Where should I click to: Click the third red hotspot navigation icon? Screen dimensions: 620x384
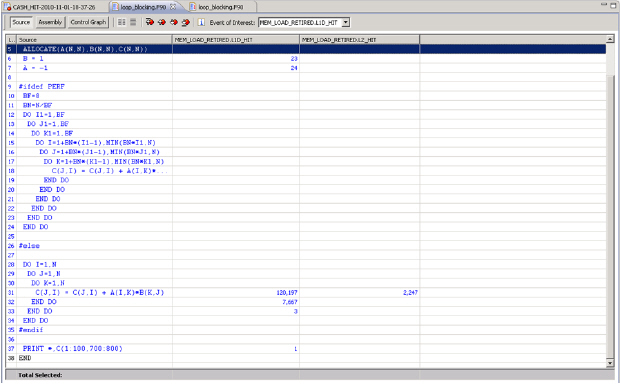(x=174, y=22)
